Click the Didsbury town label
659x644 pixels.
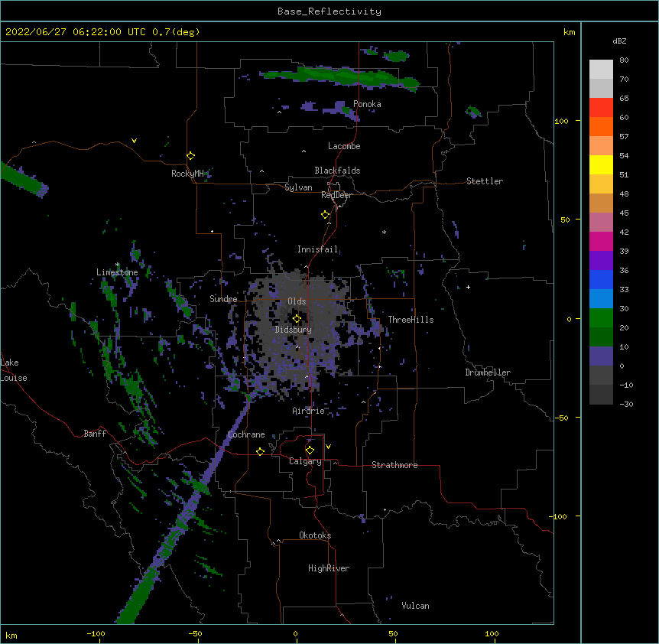pyautogui.click(x=294, y=330)
